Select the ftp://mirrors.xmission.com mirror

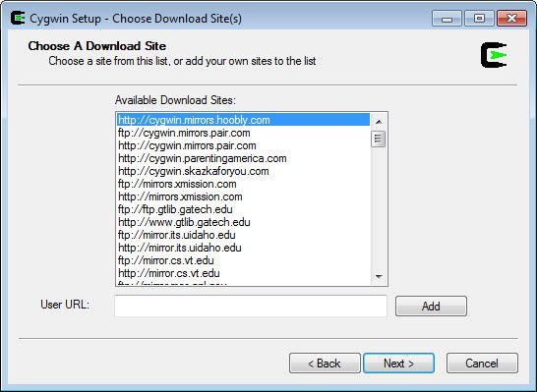point(244,184)
